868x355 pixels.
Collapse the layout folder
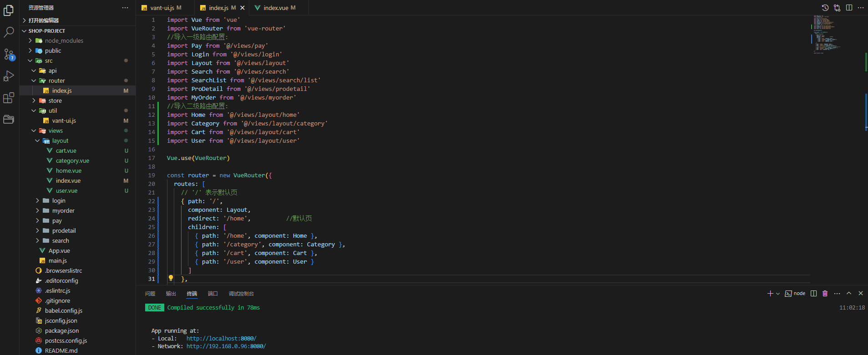[78, 141]
